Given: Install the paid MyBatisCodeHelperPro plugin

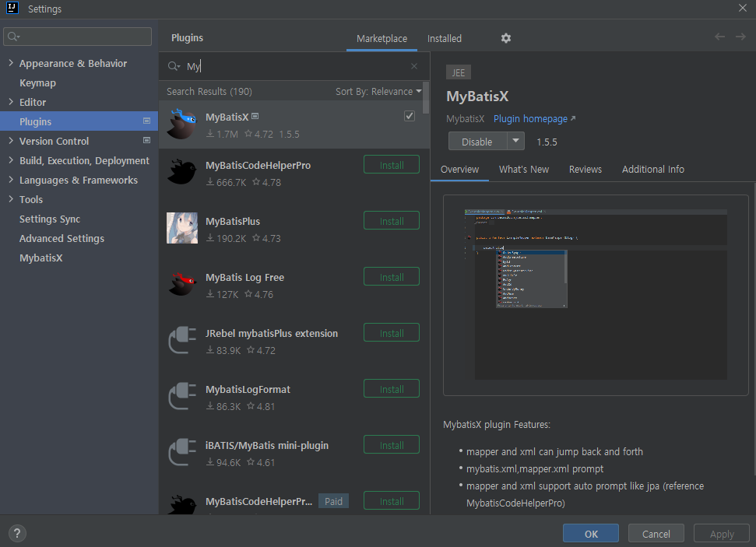Looking at the screenshot, I should 392,501.
